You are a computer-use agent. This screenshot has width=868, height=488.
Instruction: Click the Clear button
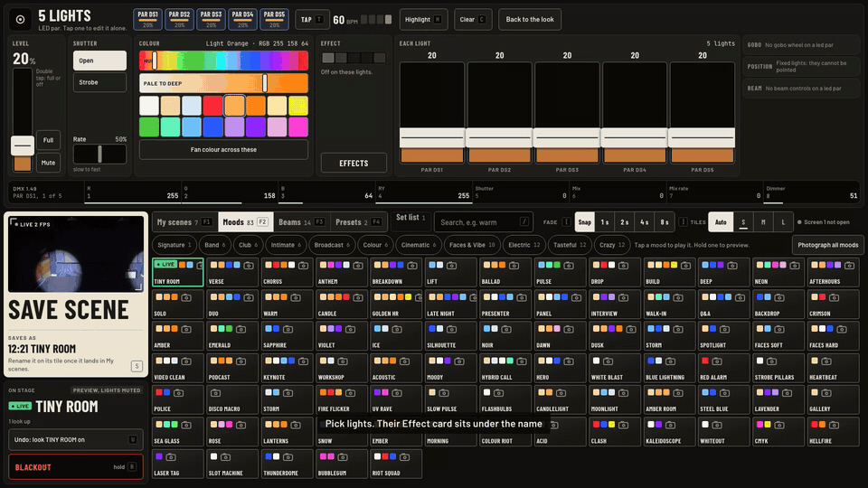coord(472,19)
